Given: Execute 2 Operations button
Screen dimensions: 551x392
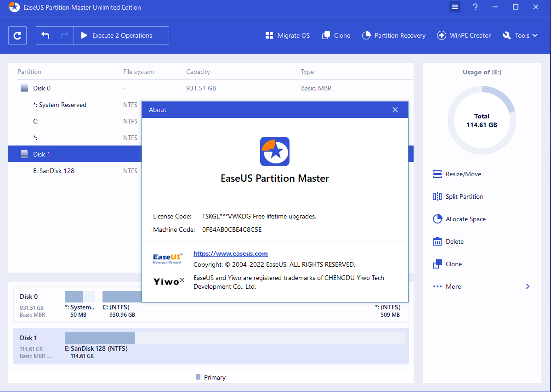Looking at the screenshot, I should point(121,35).
